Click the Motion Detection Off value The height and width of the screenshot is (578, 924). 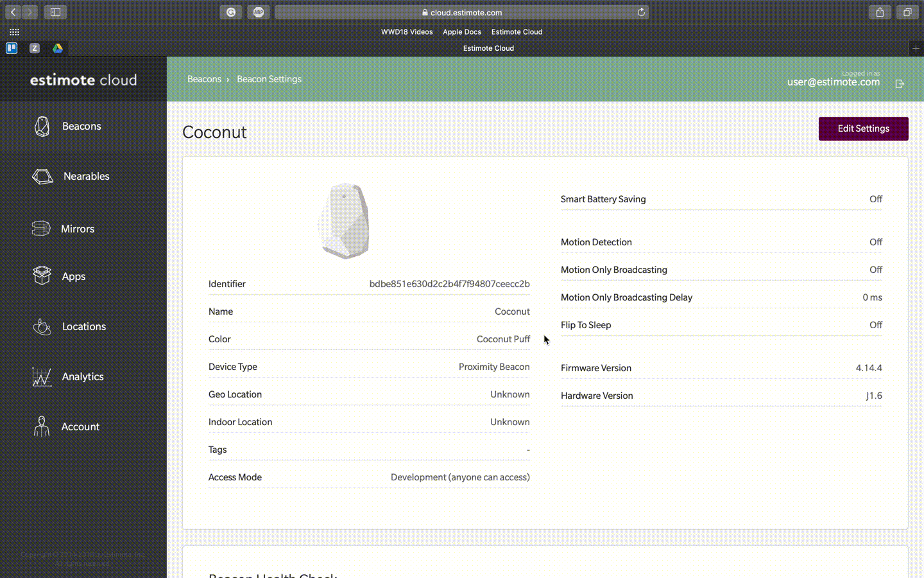pos(876,242)
